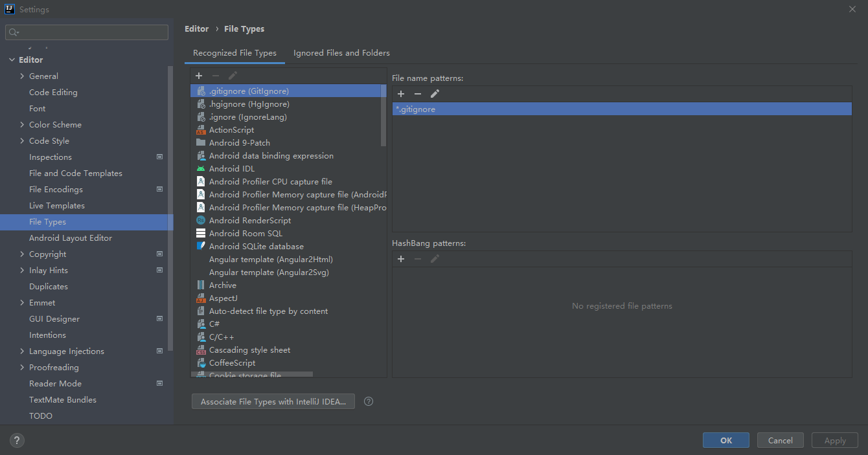Click Associate File Types with IntelliJ IDEA button
The height and width of the screenshot is (455, 868).
(x=273, y=402)
